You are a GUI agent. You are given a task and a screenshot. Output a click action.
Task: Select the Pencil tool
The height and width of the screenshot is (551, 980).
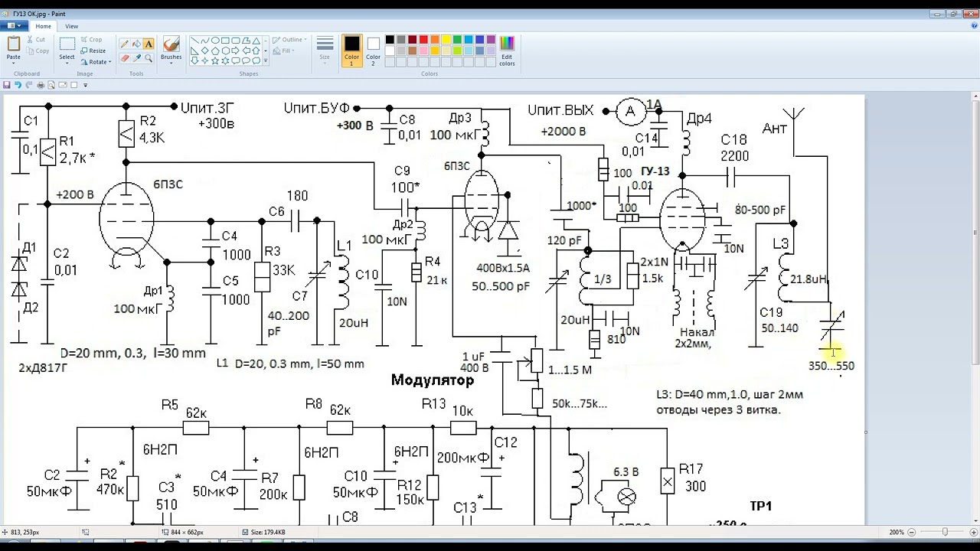pos(124,44)
